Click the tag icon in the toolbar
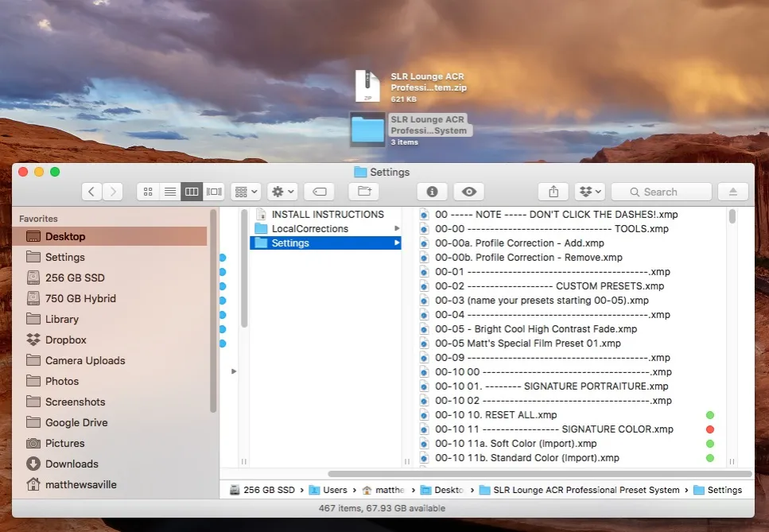Viewport: 769px width, 532px height. pyautogui.click(x=320, y=191)
